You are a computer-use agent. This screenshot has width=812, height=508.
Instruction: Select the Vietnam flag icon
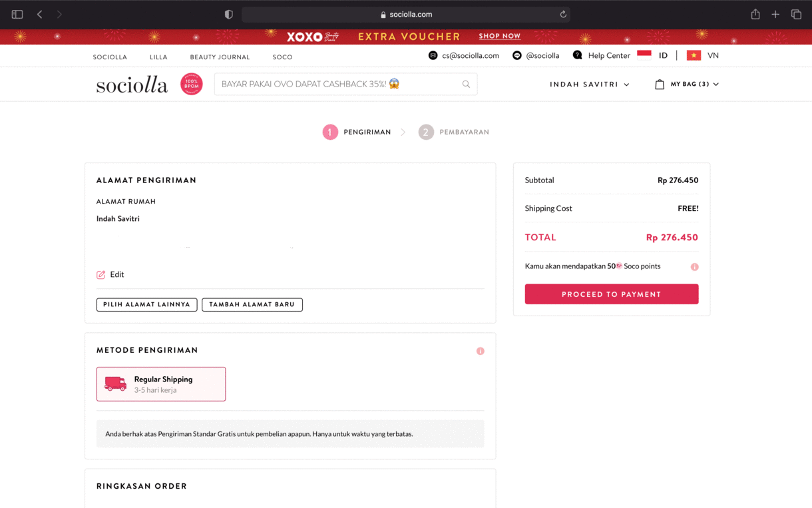point(694,55)
